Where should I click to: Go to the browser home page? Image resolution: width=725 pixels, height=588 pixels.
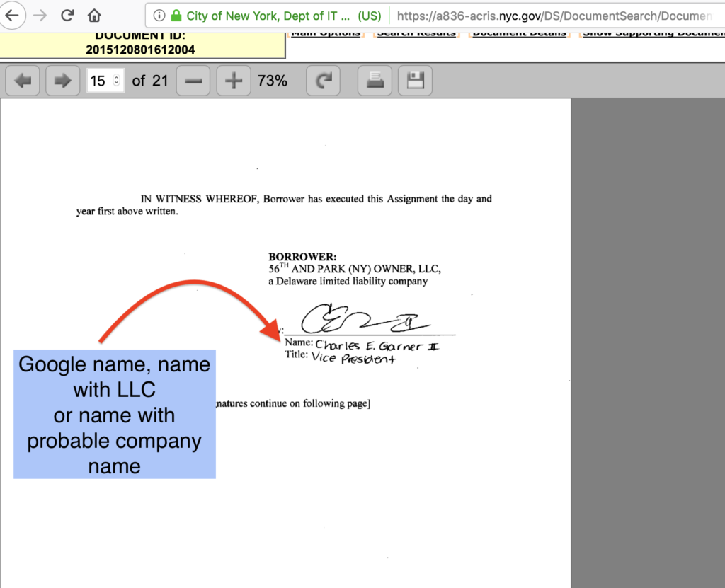[x=94, y=15]
